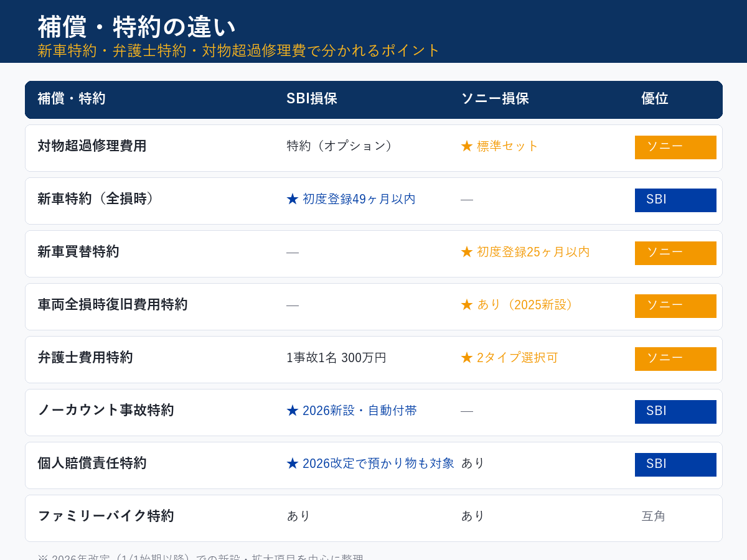Image resolution: width=747 pixels, height=560 pixels.
Task: Click the star icon beside 標準セット
Action: [x=465, y=146]
